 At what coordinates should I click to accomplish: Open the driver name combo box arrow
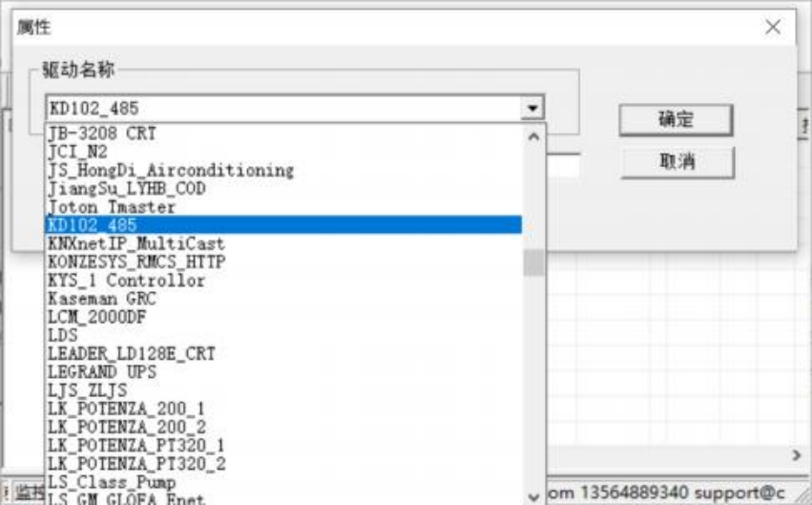coord(532,108)
